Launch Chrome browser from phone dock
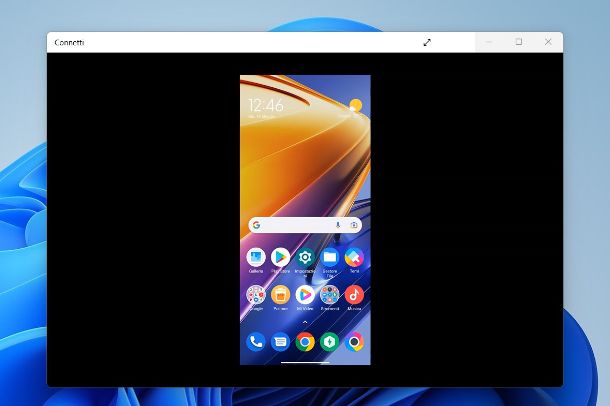 [x=305, y=342]
